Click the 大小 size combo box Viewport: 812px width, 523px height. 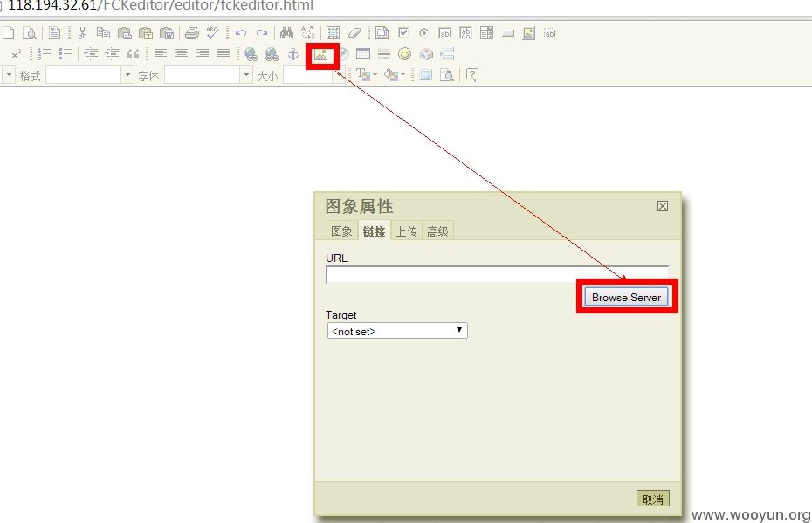[x=313, y=75]
